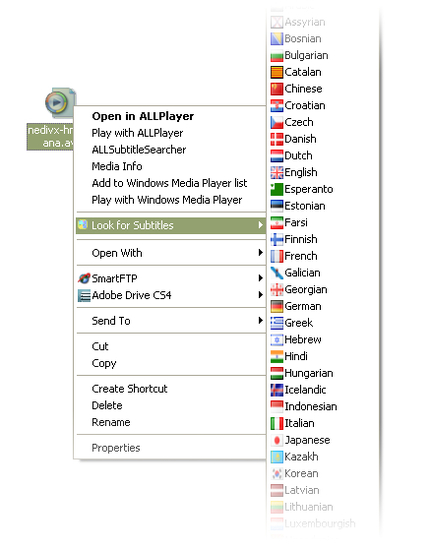Choose Rename from the context menu

[x=111, y=422]
